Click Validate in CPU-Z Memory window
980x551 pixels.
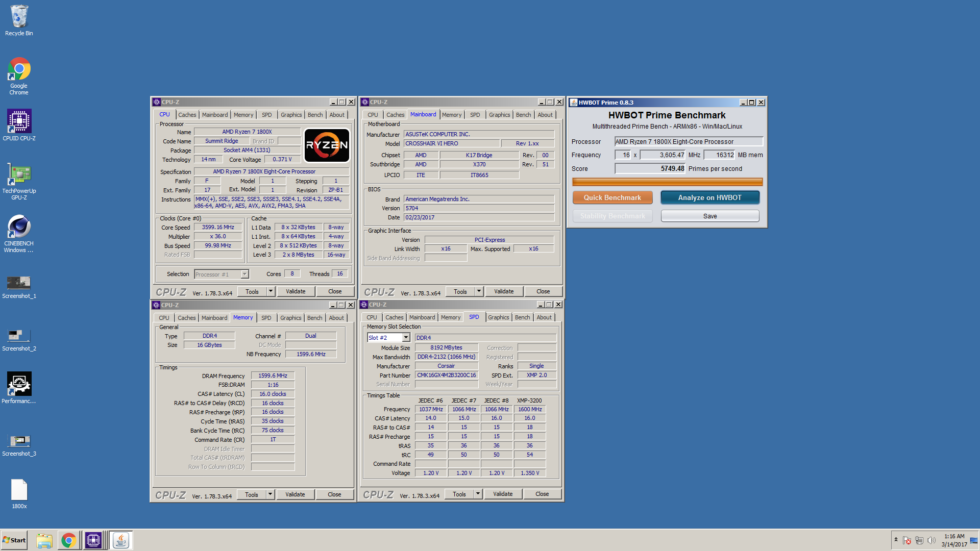point(295,494)
